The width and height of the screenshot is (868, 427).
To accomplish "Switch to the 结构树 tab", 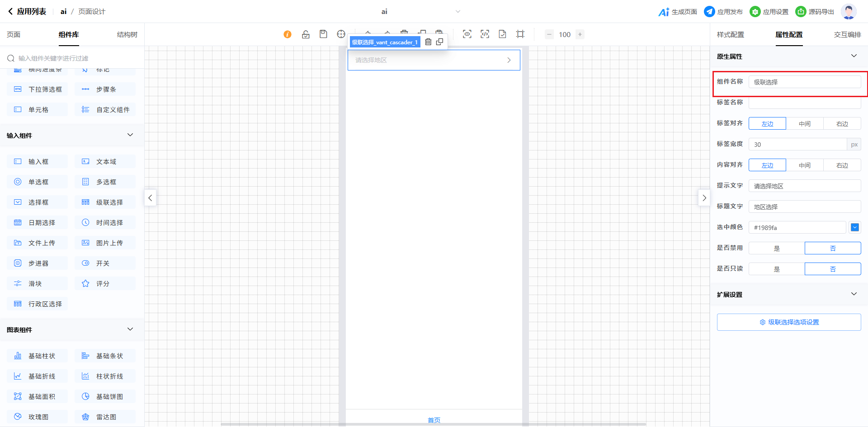I will tap(127, 35).
